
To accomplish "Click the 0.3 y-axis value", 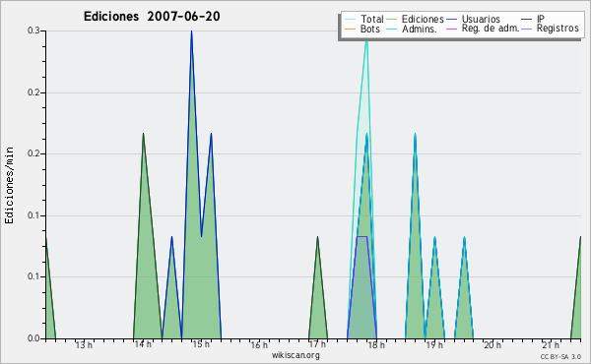I will tap(33, 30).
